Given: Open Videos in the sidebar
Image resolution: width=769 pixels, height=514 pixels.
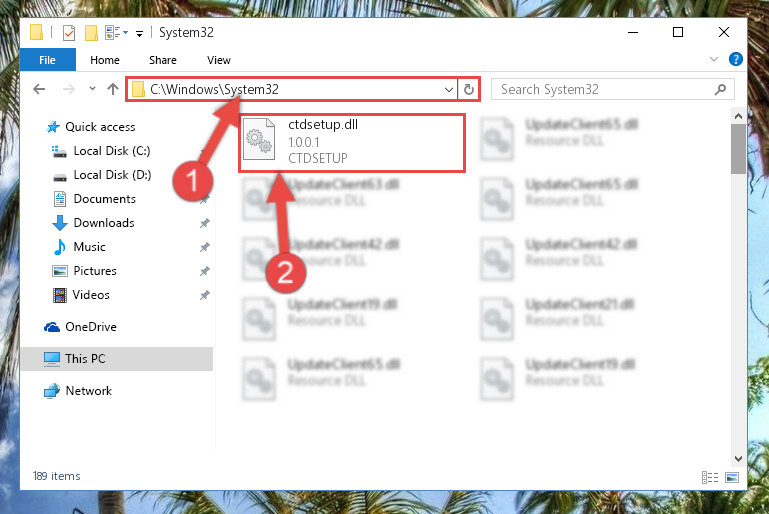Looking at the screenshot, I should tap(91, 295).
